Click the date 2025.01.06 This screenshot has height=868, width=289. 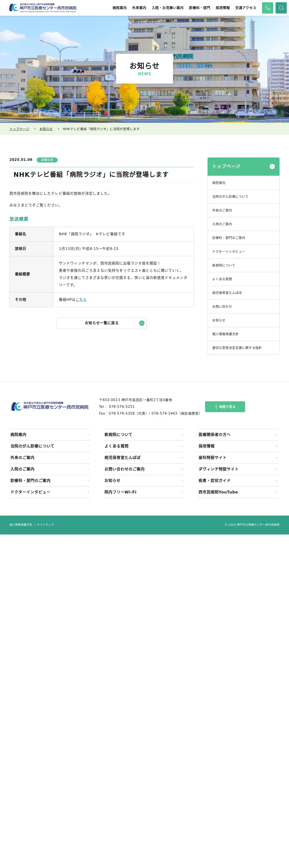coord(21,160)
